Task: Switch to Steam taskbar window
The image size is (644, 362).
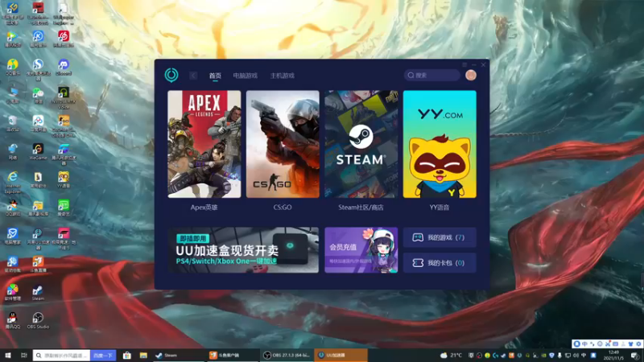Action: (178, 356)
